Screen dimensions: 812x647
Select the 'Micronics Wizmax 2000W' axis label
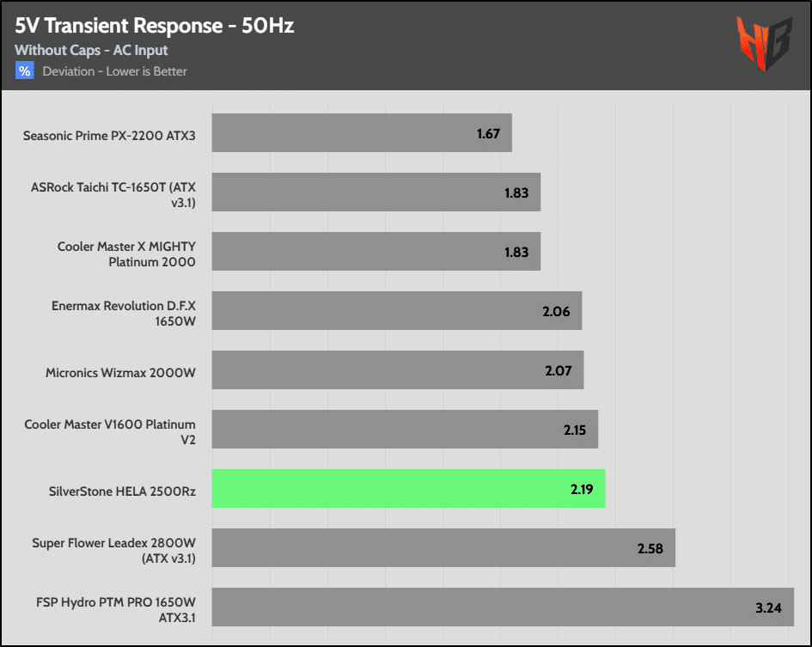(x=120, y=374)
